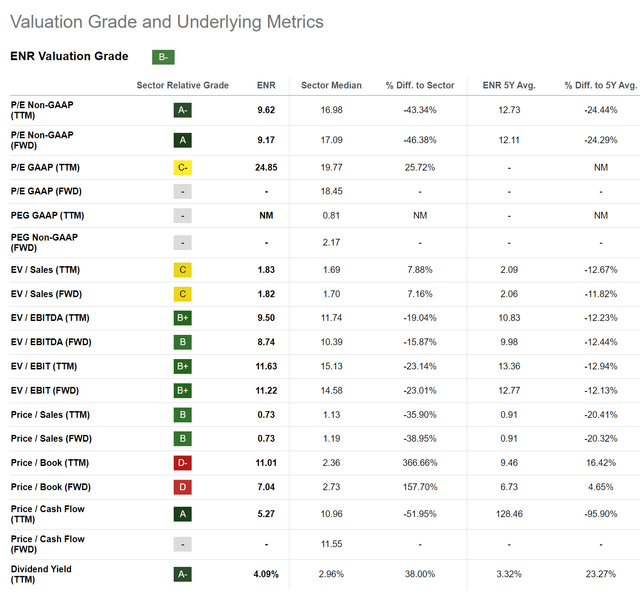Open the PEG GAAP (TTM) metric label

47,216
